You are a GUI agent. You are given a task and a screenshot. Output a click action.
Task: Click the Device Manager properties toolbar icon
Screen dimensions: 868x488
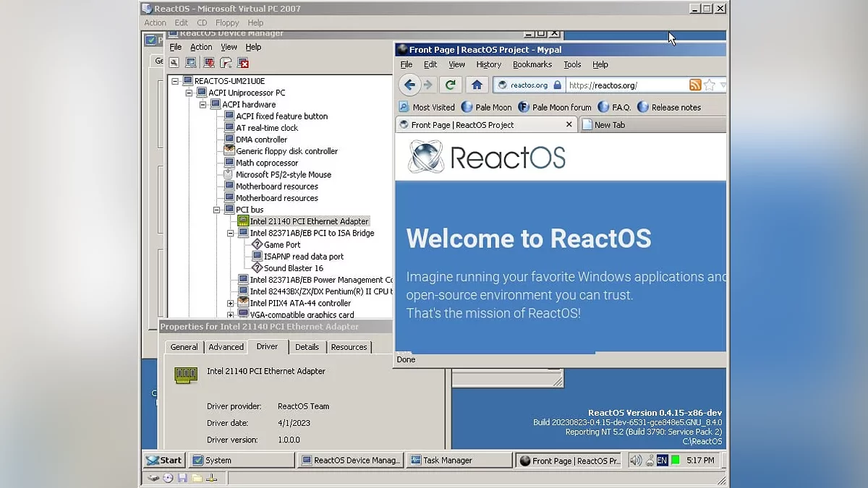pyautogui.click(x=174, y=63)
